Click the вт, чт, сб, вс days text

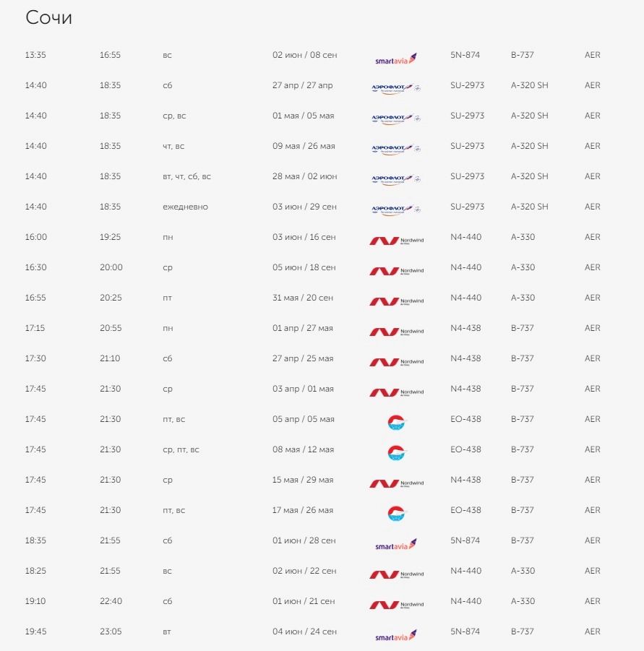pyautogui.click(x=186, y=176)
